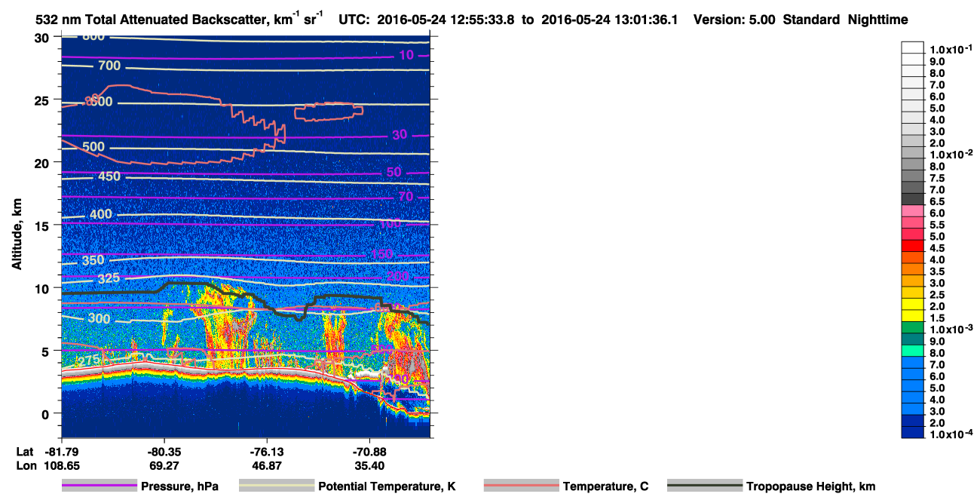The width and height of the screenshot is (980, 503).
Task: Click the latitude value "-76.13"
Action: 266,451
